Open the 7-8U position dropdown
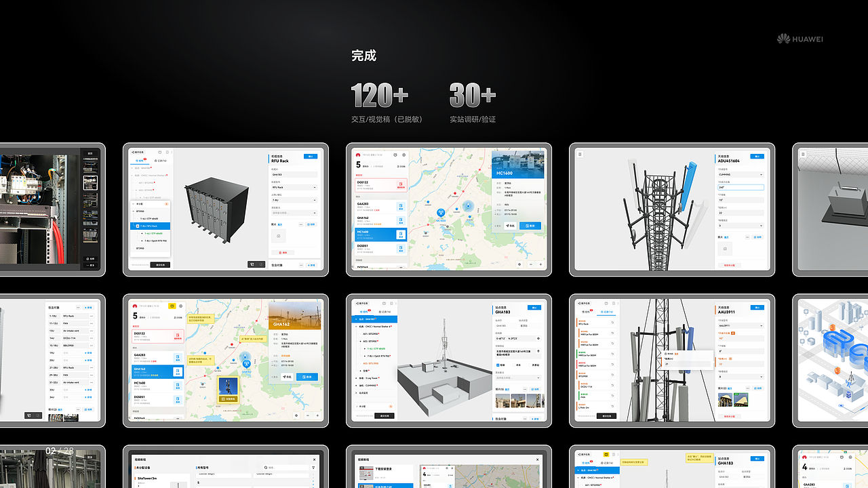This screenshot has height=488, width=868. tap(294, 200)
